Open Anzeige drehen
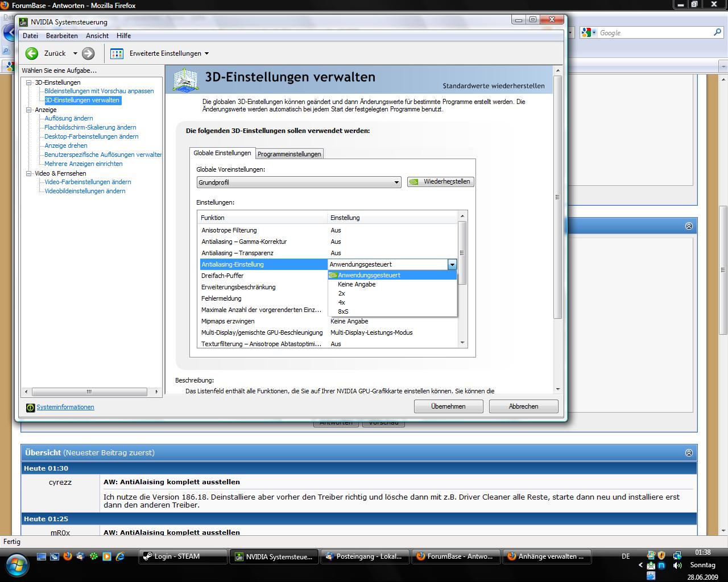The image size is (728, 582). point(66,145)
